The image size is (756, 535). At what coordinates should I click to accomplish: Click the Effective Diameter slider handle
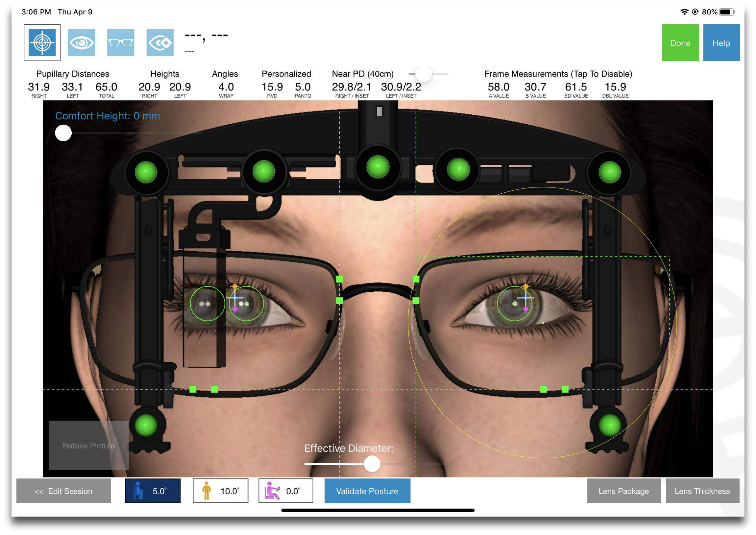(372, 464)
